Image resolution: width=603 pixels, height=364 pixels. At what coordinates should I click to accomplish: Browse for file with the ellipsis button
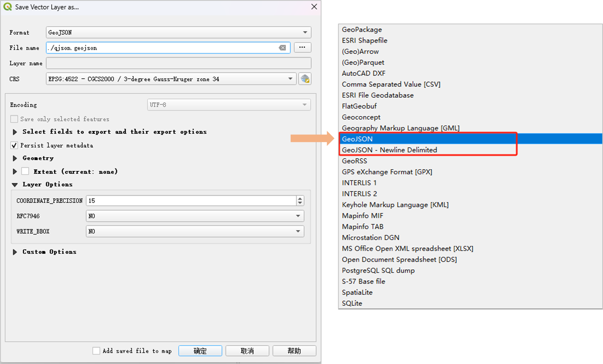point(302,47)
